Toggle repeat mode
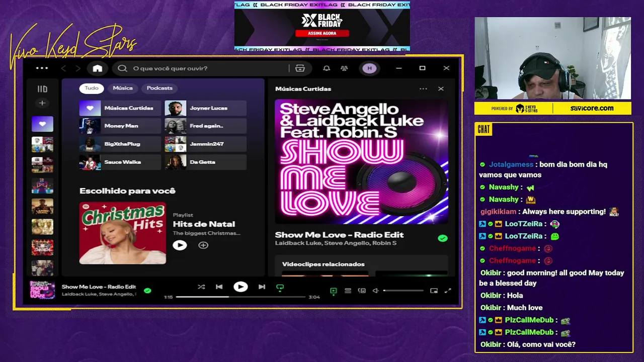Image resolution: width=644 pixels, height=362 pixels. point(280,288)
